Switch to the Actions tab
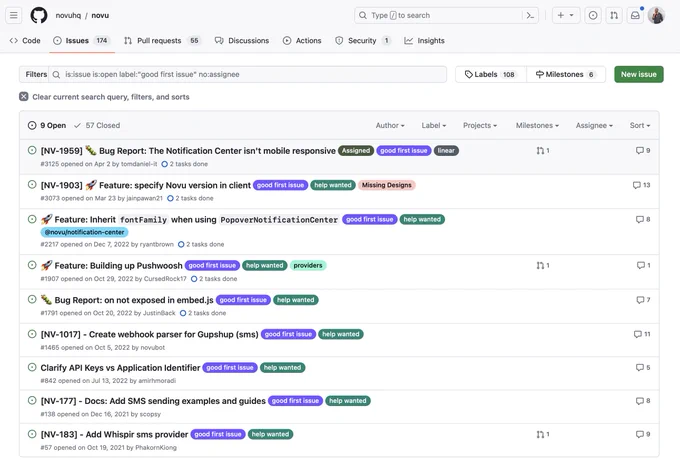 tap(302, 40)
